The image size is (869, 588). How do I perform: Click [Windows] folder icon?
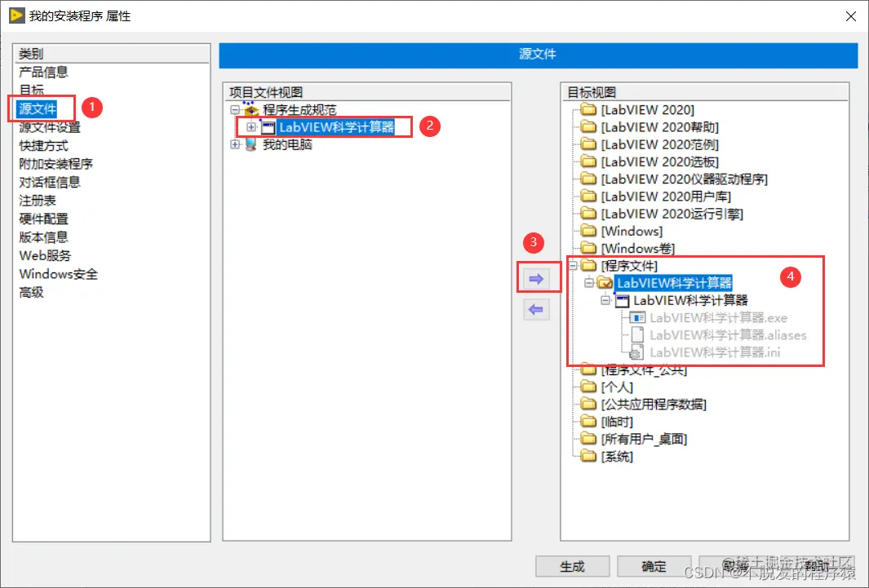pyautogui.click(x=588, y=230)
